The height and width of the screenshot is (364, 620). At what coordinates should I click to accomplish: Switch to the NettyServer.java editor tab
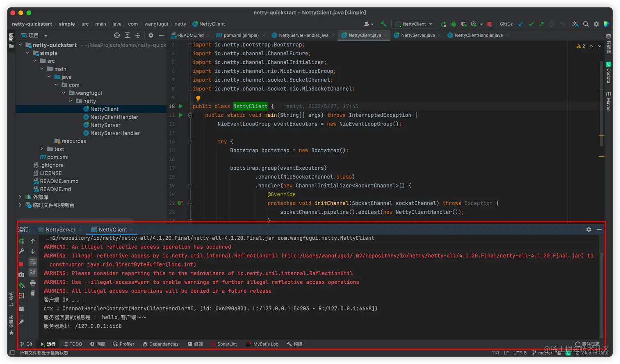[417, 35]
